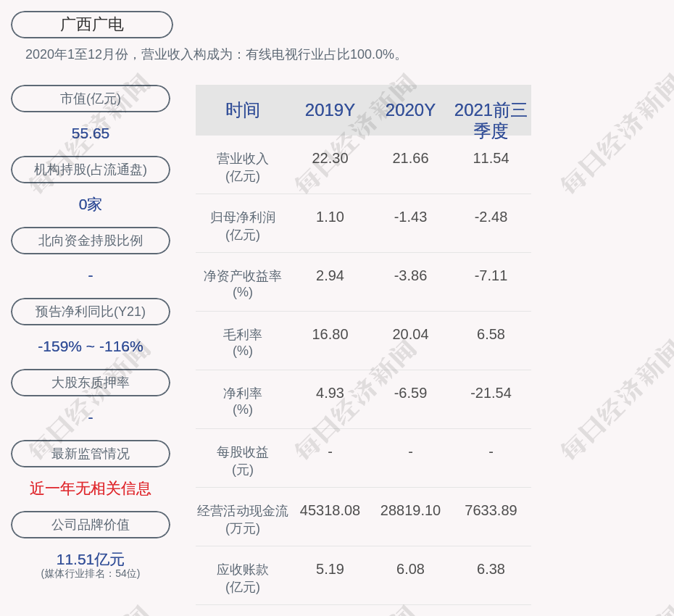Image resolution: width=674 pixels, height=616 pixels.
Task: Click revenue value 22.30
Action: coord(330,158)
